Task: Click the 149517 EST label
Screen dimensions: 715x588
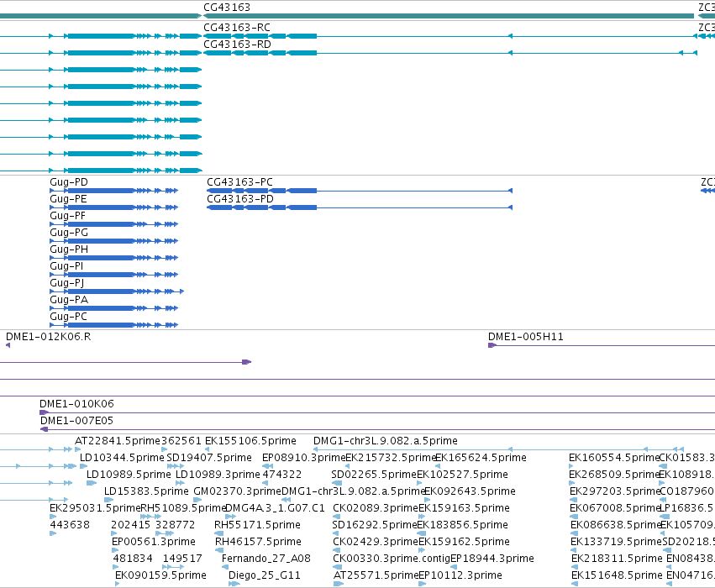Action: tap(182, 559)
